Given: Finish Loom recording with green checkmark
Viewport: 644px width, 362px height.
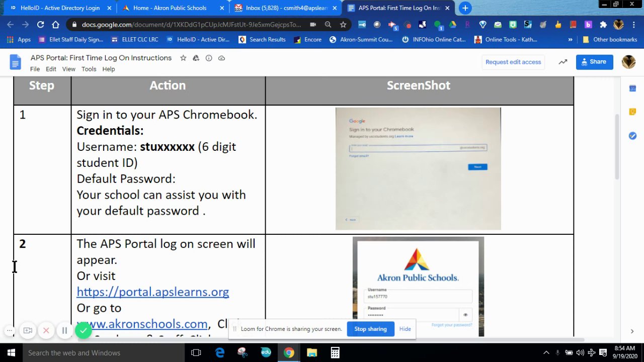Looking at the screenshot, I should pos(84,330).
